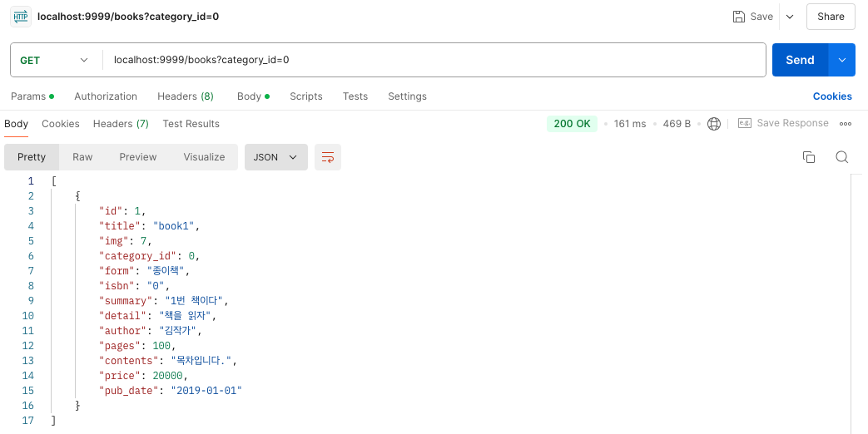Open the Params tab
This screenshot has height=434, width=868.
point(32,96)
